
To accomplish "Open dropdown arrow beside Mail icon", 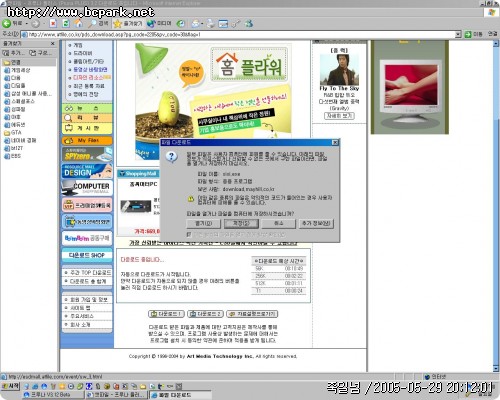I will (202, 24).
